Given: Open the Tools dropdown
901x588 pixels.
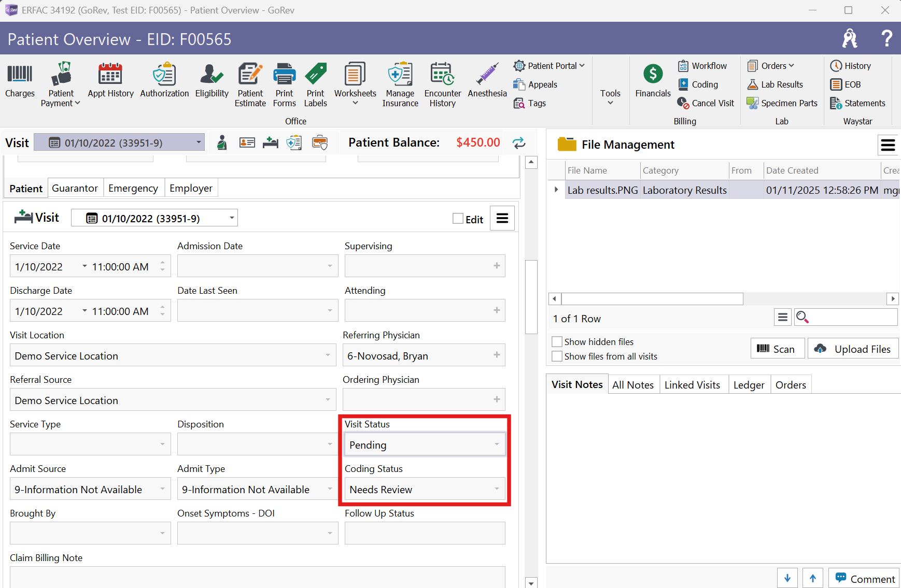Looking at the screenshot, I should coord(610,96).
